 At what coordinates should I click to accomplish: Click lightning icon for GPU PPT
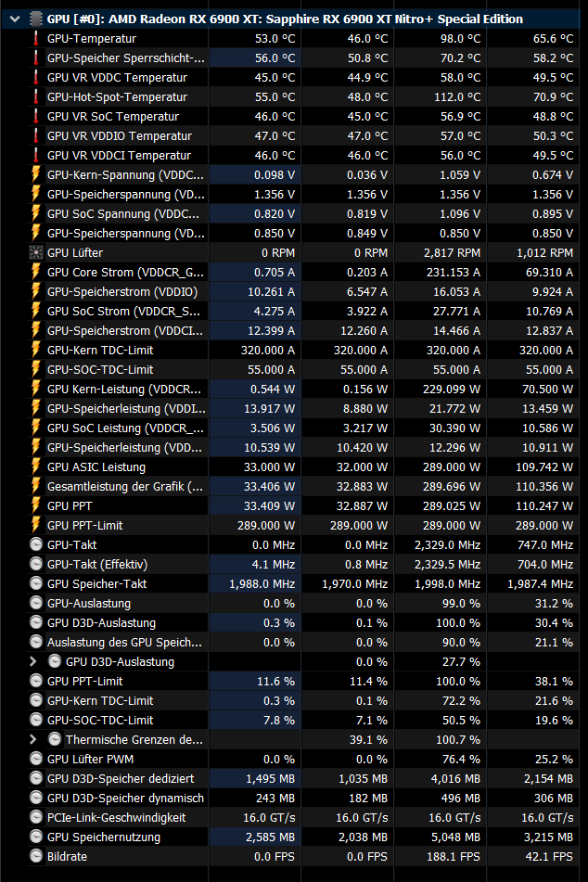coord(36,505)
